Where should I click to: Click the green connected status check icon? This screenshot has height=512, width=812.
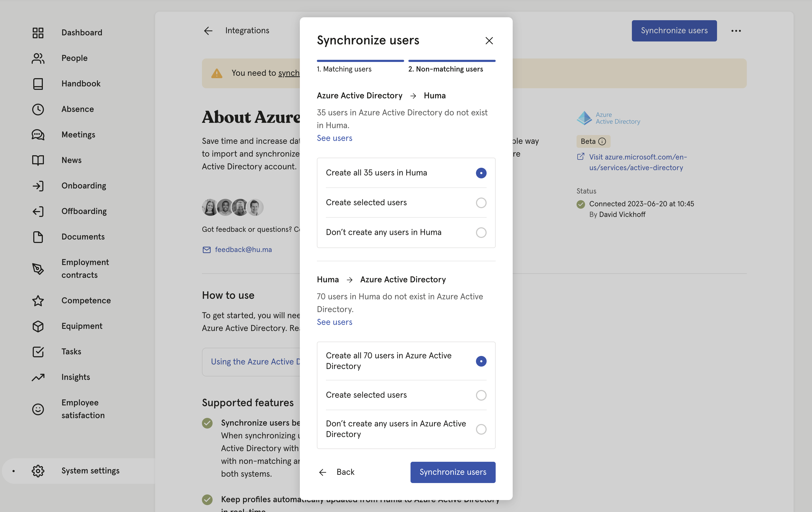click(580, 204)
